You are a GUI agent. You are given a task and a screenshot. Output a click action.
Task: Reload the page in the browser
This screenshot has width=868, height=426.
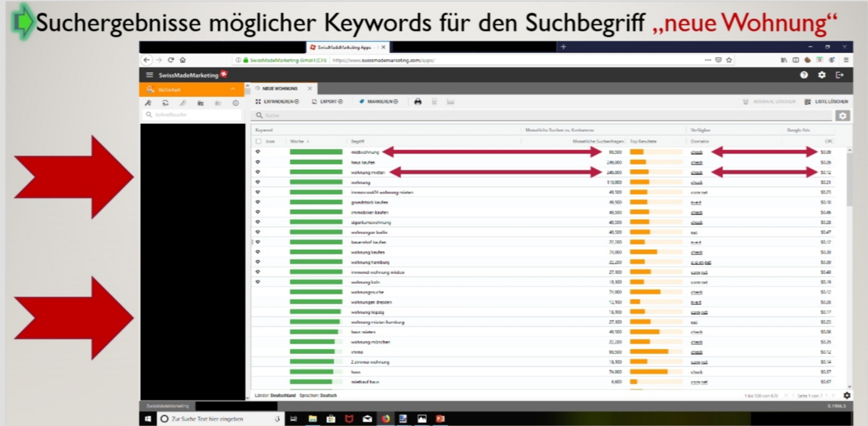click(x=171, y=60)
